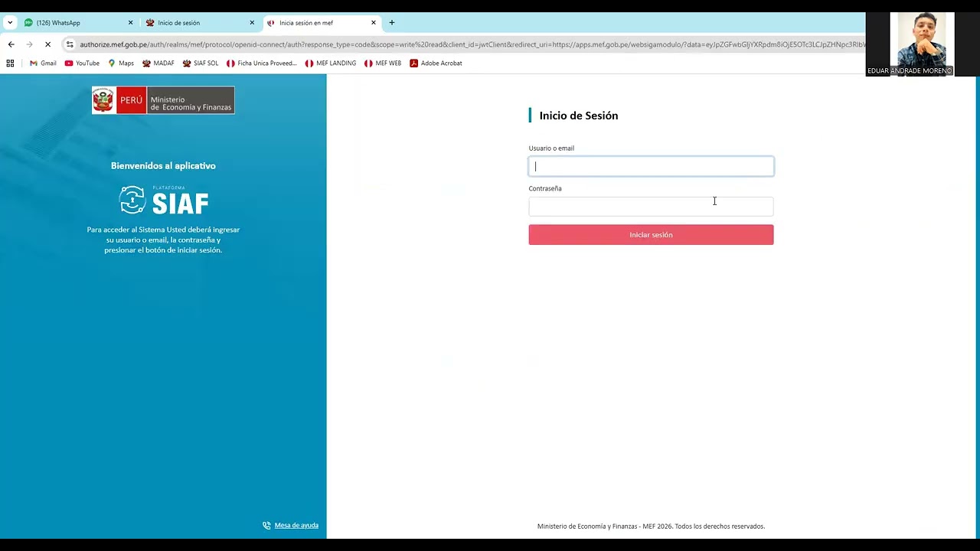Screen dimensions: 980x551
Task: Close the Inicia sesión en mef tab
Action: coord(374,23)
